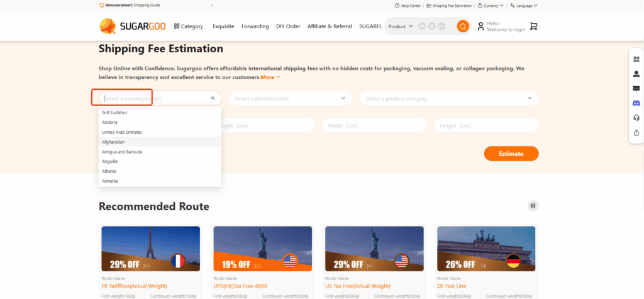Click the orange search magnifier button
This screenshot has width=644, height=299.
click(x=463, y=26)
